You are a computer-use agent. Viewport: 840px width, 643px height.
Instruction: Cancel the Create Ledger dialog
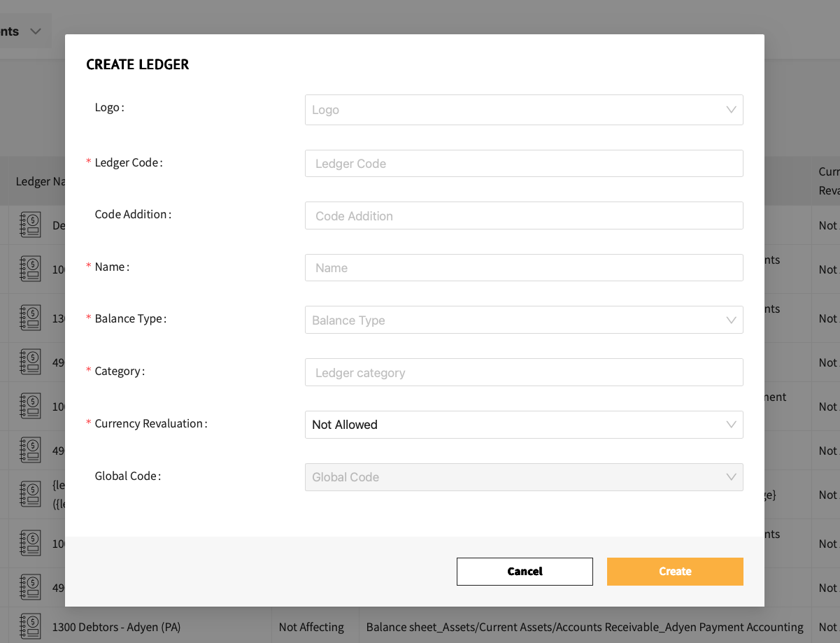(x=525, y=572)
